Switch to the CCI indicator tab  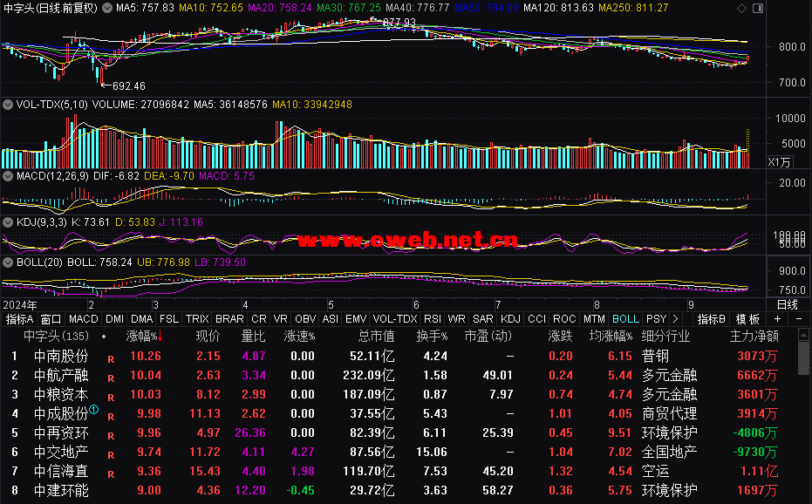click(x=536, y=319)
